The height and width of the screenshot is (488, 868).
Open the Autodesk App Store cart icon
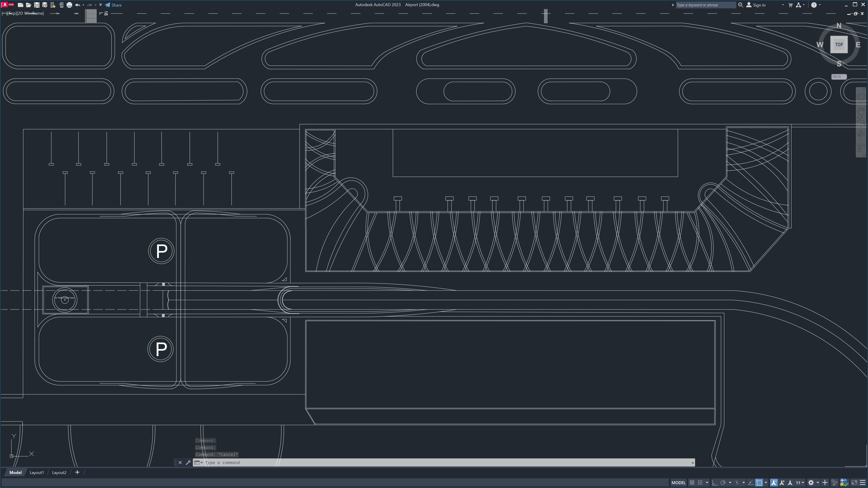click(790, 5)
